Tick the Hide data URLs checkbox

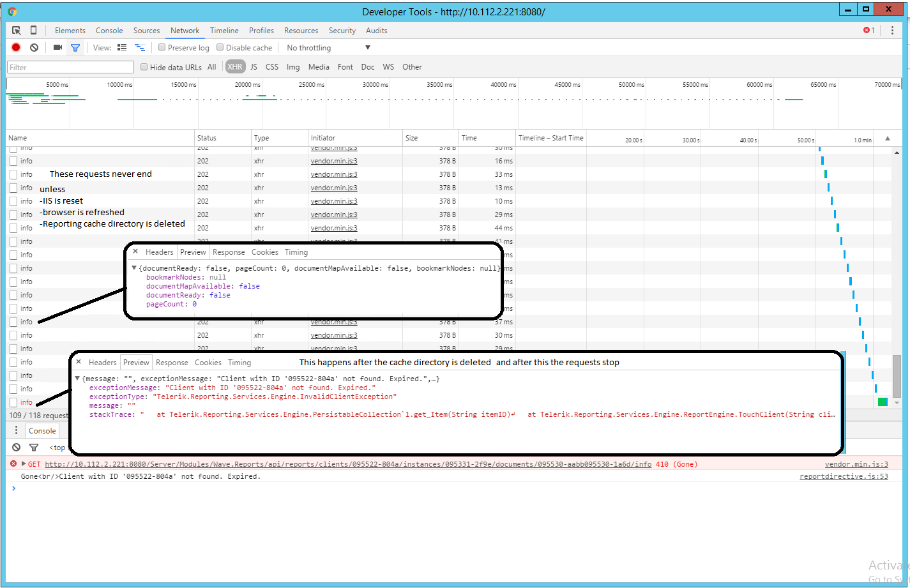point(144,67)
